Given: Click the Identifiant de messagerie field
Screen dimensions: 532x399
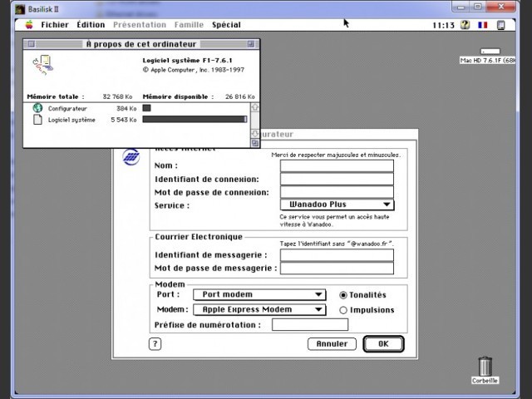Looking at the screenshot, I should click(x=337, y=255).
